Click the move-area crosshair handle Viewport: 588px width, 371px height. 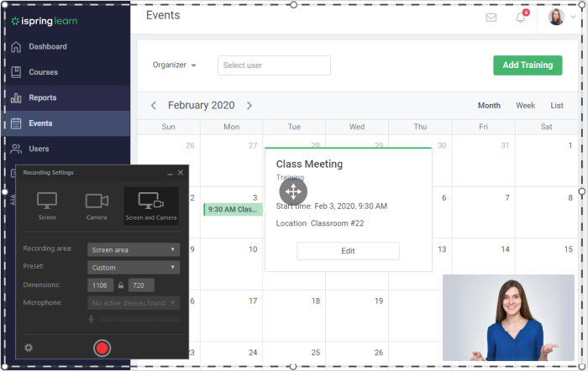pos(293,192)
